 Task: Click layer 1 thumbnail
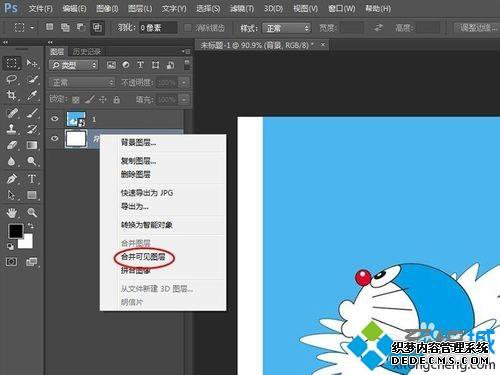click(x=76, y=119)
